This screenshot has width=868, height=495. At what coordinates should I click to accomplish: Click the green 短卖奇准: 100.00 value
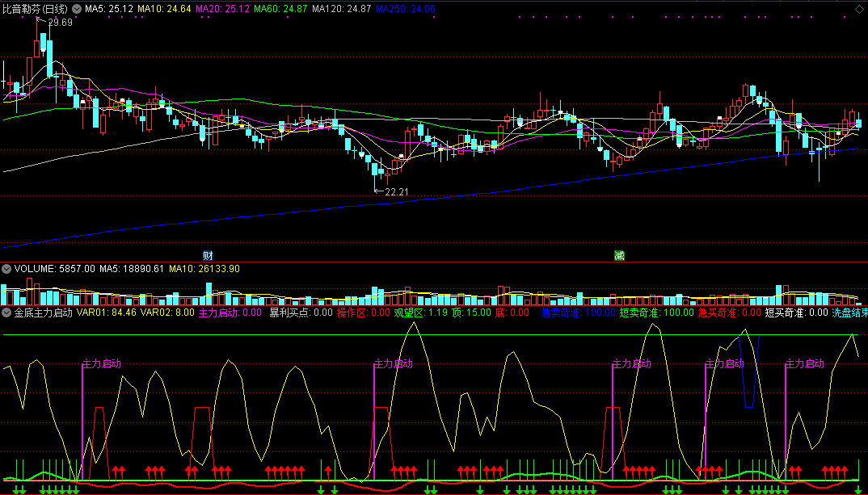[656, 313]
